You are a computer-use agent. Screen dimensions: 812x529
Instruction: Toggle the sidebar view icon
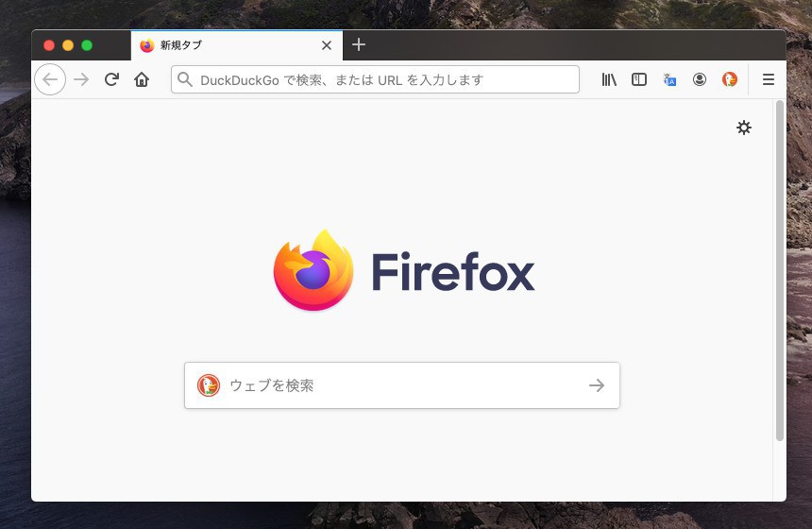[639, 79]
